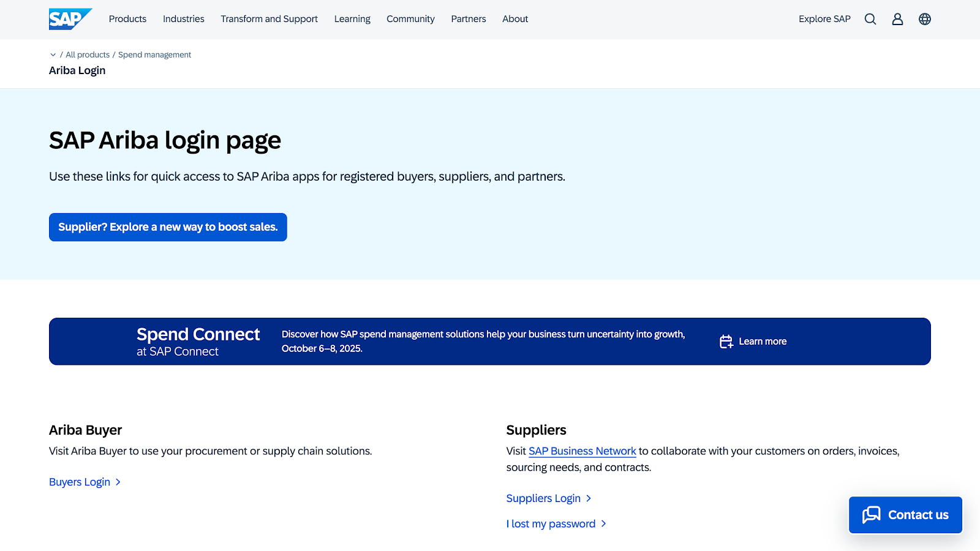Click the calendar icon beside Learn more
Image resolution: width=980 pixels, height=551 pixels.
pyautogui.click(x=726, y=342)
